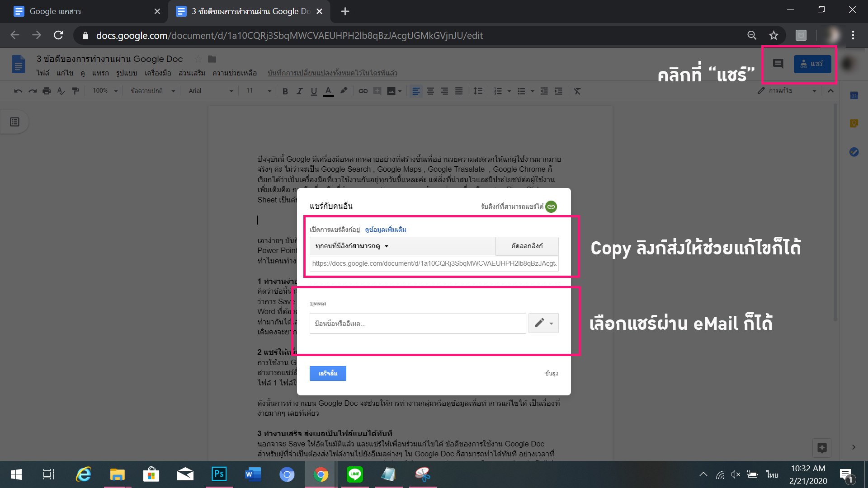Star the document next to its title
This screenshot has width=868, height=488.
coord(198,59)
